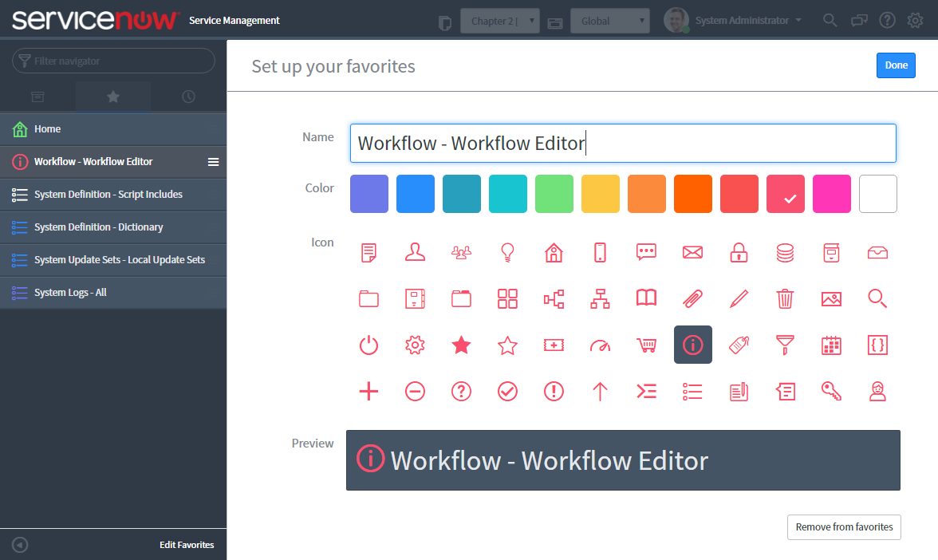Select the shopping cart icon
This screenshot has width=938, height=560.
tap(646, 345)
